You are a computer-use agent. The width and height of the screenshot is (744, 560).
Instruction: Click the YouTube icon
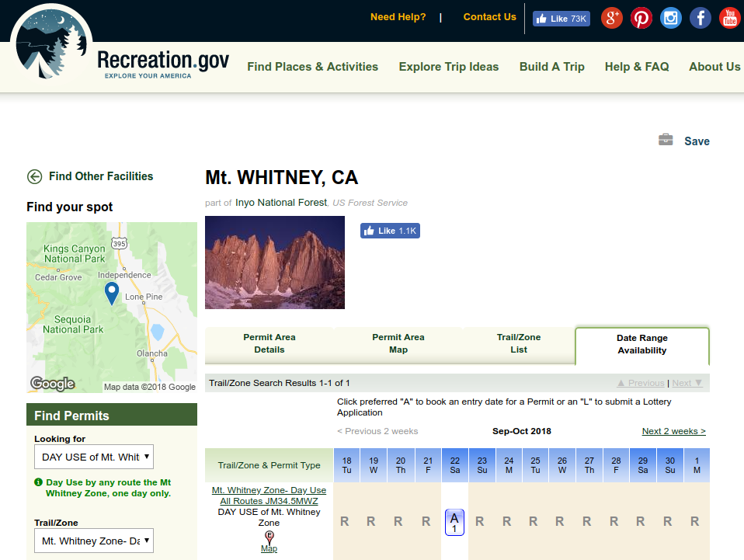729,18
